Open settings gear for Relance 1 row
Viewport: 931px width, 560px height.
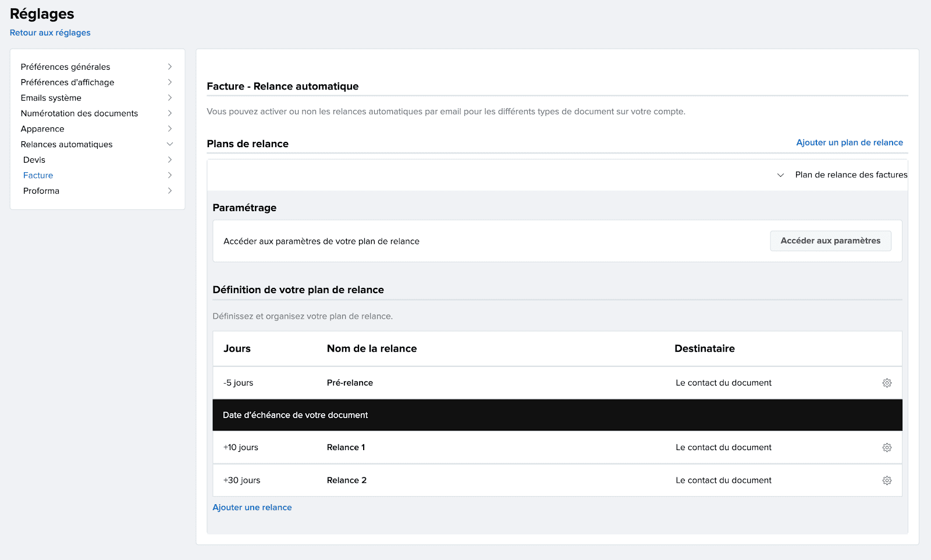click(887, 447)
